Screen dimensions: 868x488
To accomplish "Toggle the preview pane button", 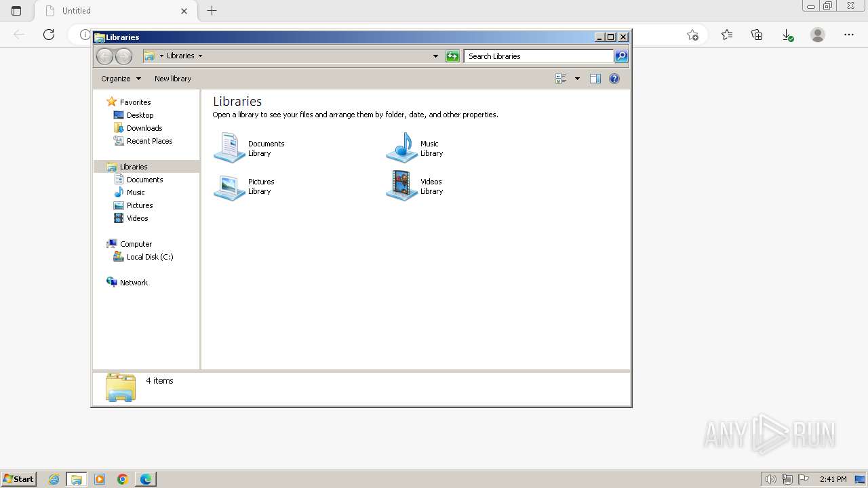I will pyautogui.click(x=595, y=79).
